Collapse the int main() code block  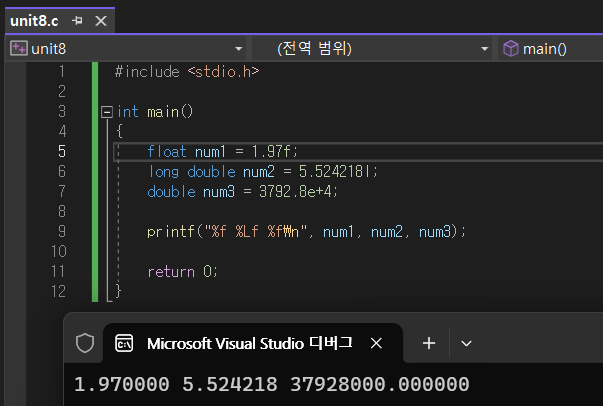pos(107,112)
